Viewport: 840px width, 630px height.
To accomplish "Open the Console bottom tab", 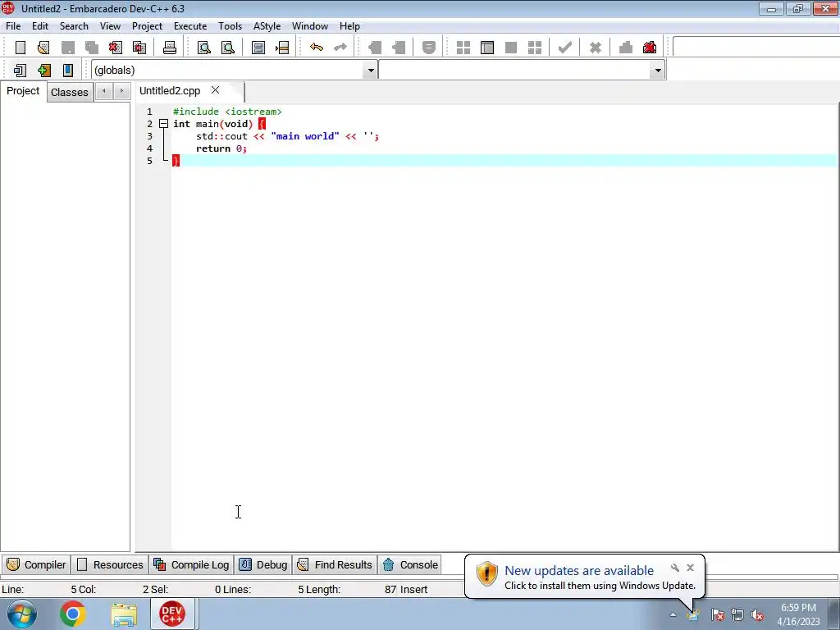I will (410, 564).
